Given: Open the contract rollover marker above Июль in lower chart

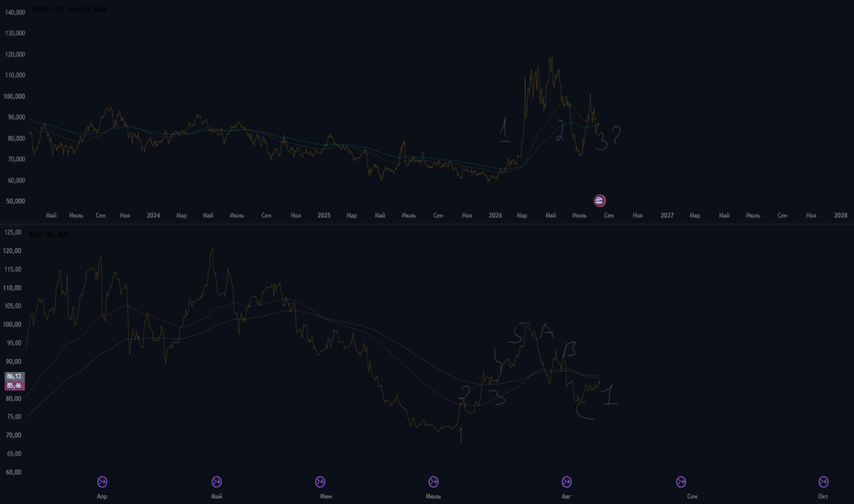Looking at the screenshot, I should pos(433,482).
